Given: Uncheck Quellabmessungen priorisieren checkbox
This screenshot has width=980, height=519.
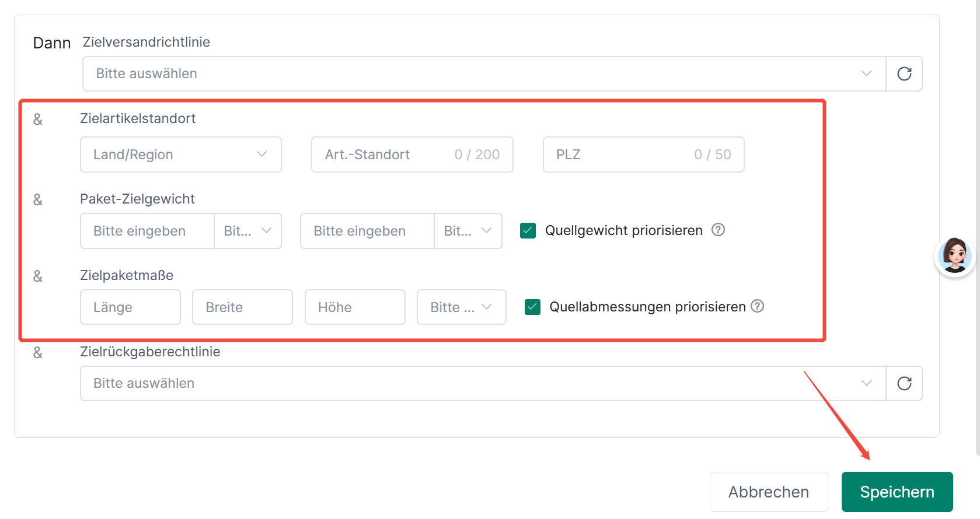Looking at the screenshot, I should pyautogui.click(x=532, y=307).
